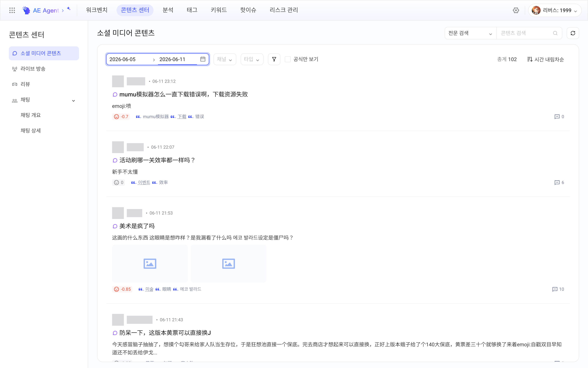The height and width of the screenshot is (368, 588).
Task: Click the AE Agent logo
Action: pos(41,10)
